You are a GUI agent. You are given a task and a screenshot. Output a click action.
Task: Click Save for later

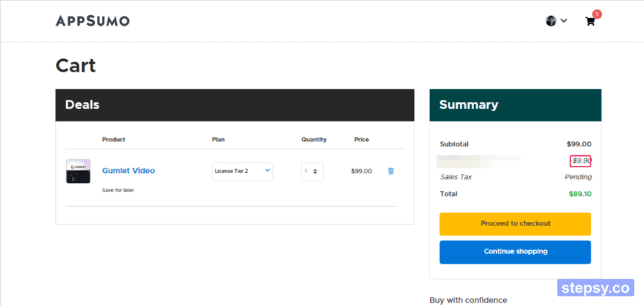tap(118, 190)
